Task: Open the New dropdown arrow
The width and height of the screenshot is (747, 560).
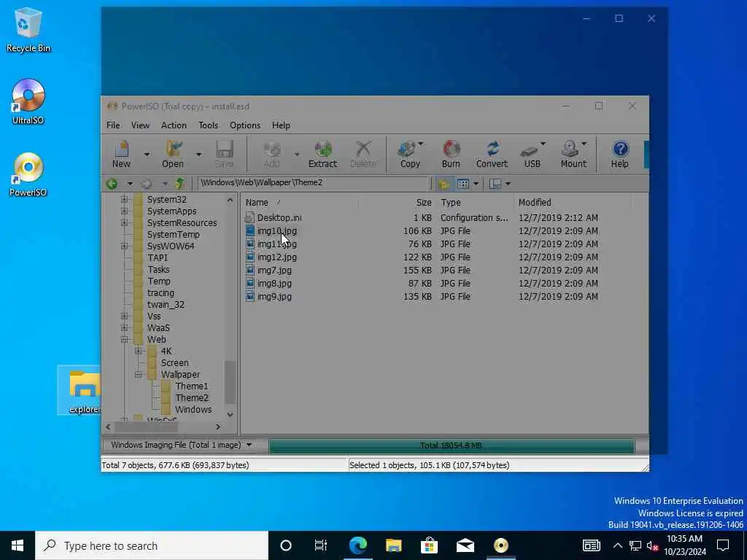Action: point(147,155)
